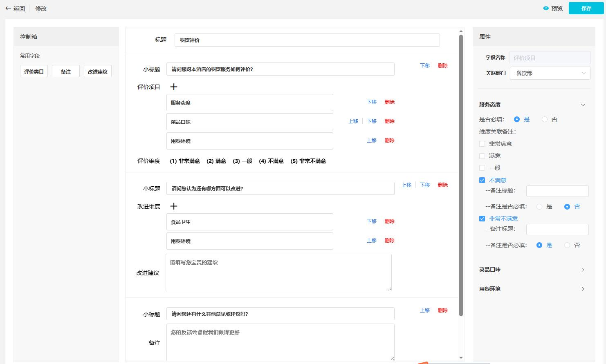Move the 食品卫生 item down with 下移
The width and height of the screenshot is (606, 364).
[371, 221]
